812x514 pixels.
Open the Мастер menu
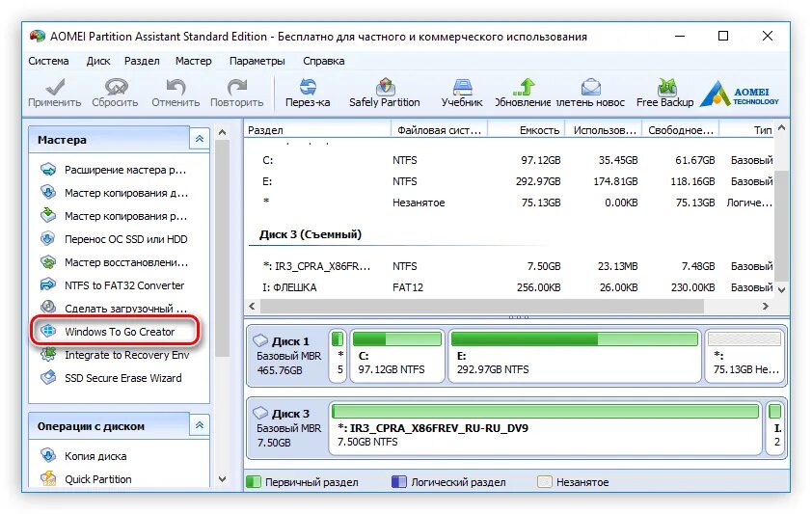point(194,61)
